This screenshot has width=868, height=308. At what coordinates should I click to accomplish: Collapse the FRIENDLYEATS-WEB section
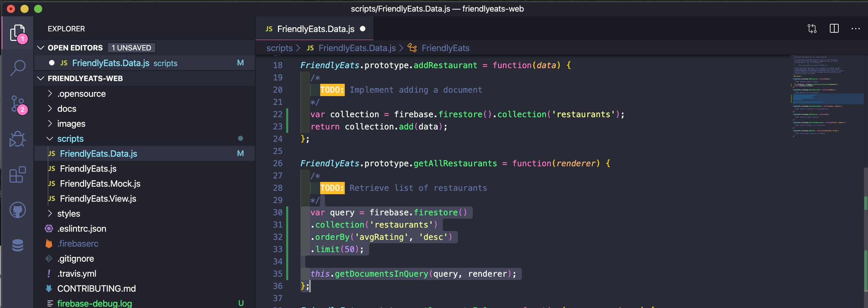[x=41, y=78]
